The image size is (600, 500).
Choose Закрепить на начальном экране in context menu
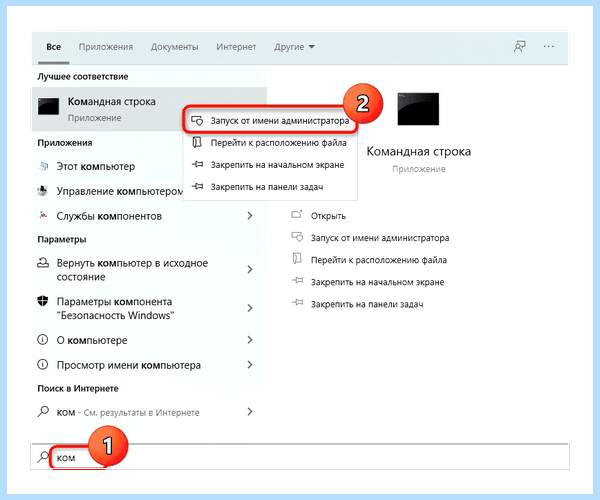click(270, 165)
